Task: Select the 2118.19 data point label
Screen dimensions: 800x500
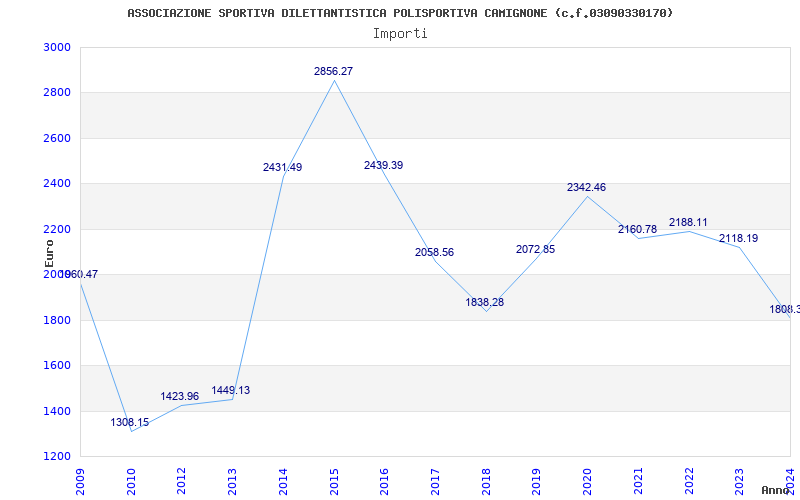Action: click(738, 238)
